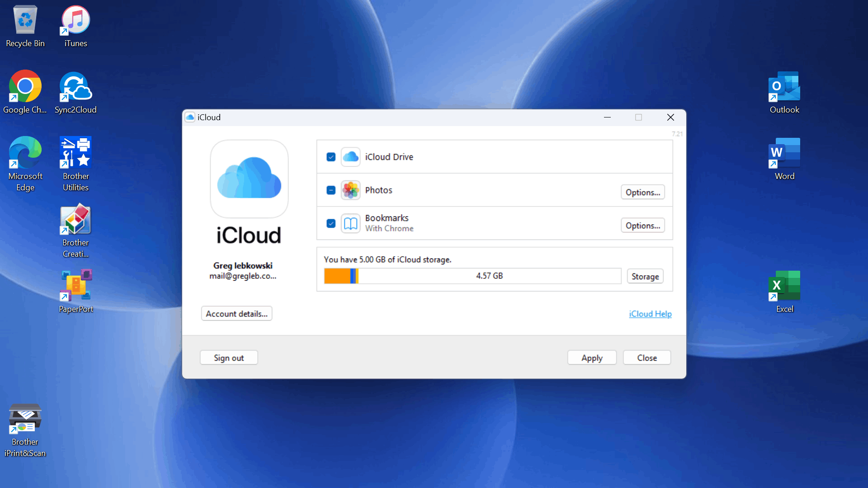868x488 pixels.
Task: Click the Bookmarks book icon
Action: click(351, 224)
